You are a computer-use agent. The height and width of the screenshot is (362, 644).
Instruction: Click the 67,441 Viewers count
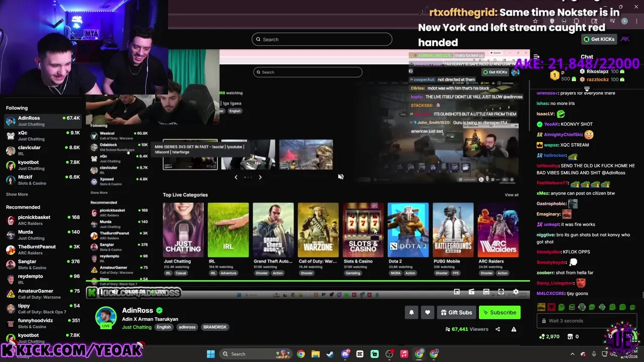point(467,329)
